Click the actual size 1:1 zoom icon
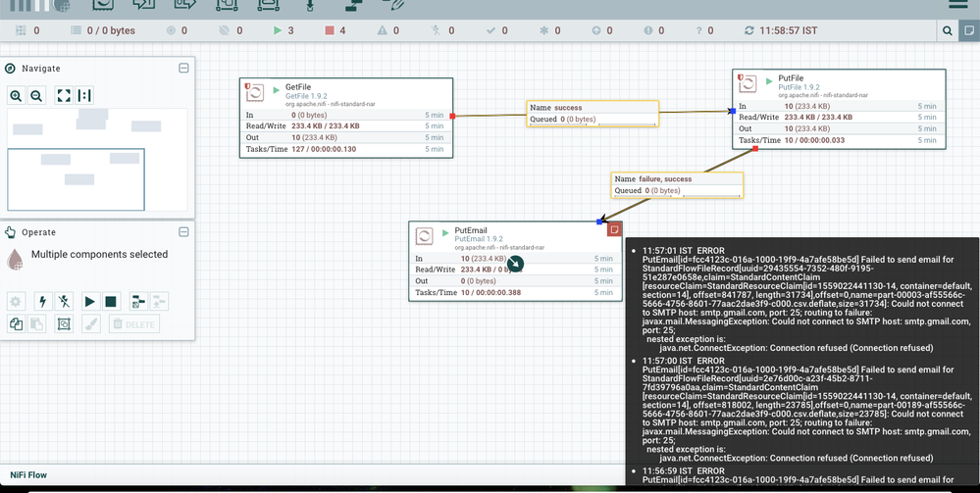Screen dimensions: 980x493 point(85,96)
